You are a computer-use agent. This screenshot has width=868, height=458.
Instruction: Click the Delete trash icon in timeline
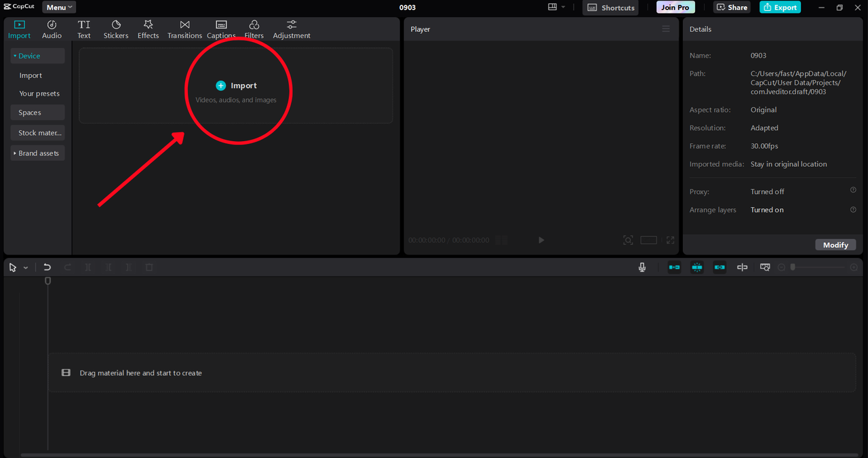pyautogui.click(x=149, y=267)
